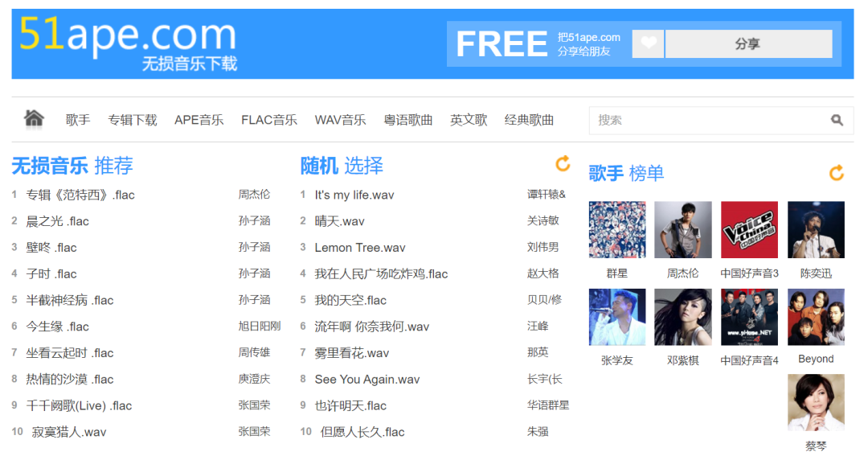Open the song Lemon Tree.wav

click(x=360, y=248)
